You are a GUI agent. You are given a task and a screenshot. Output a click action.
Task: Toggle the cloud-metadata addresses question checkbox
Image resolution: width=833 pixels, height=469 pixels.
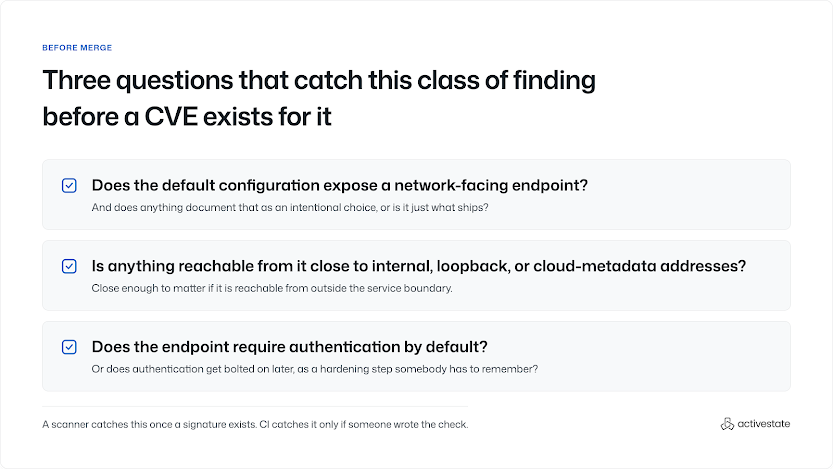69,266
